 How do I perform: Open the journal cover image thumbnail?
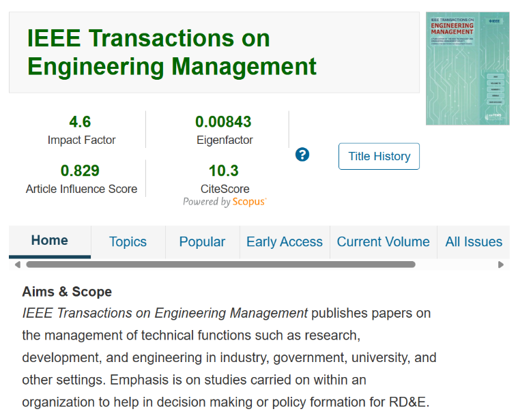467,68
